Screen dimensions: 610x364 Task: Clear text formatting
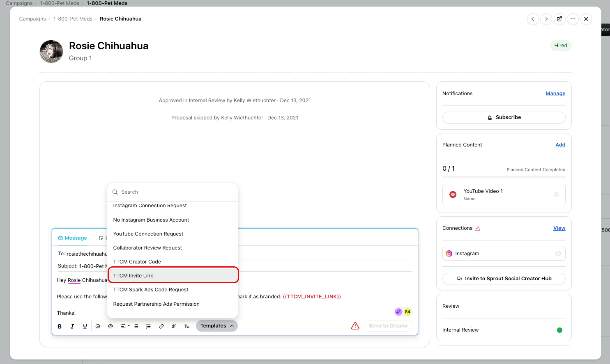click(x=186, y=326)
